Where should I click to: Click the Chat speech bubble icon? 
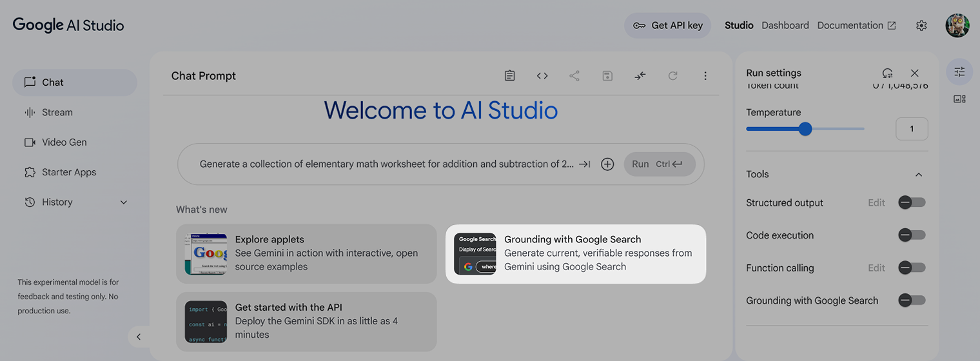click(x=30, y=82)
